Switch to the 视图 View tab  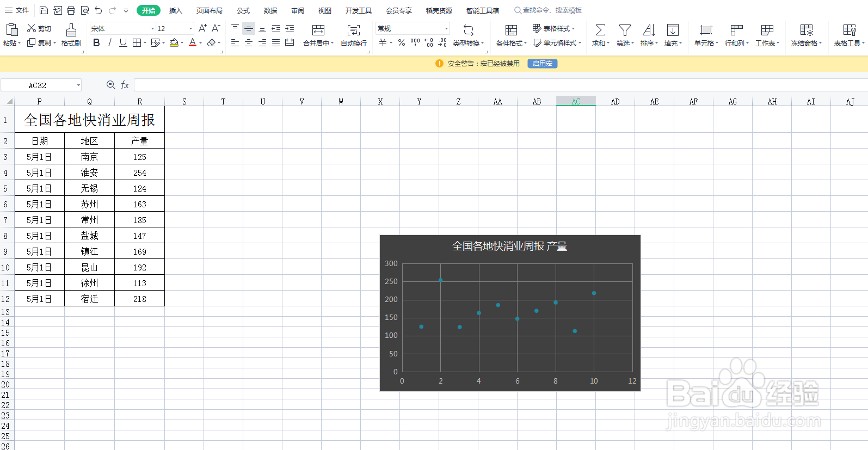(325, 10)
